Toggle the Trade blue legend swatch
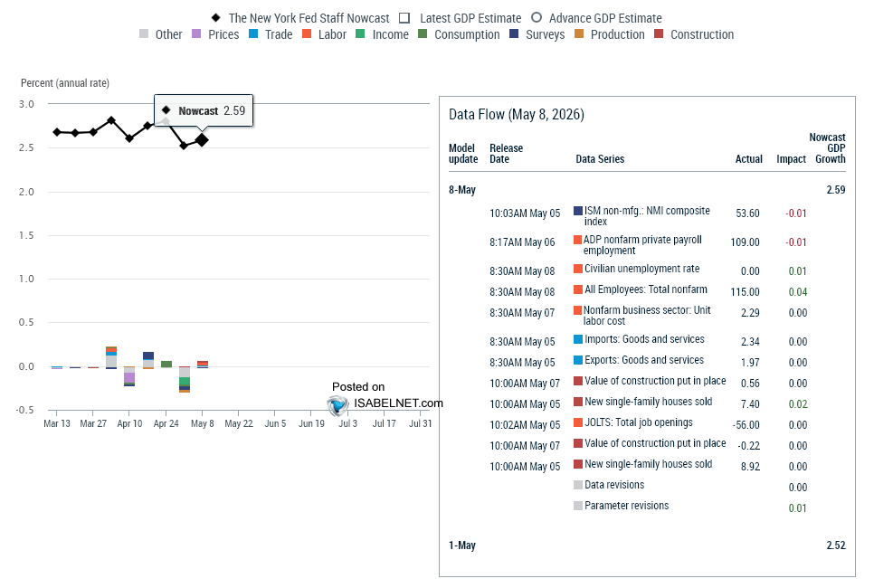This screenshot has height=588, width=874. click(253, 34)
